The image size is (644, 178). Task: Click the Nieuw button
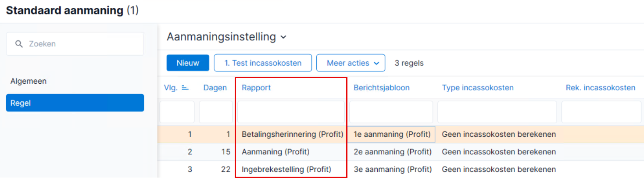pyautogui.click(x=188, y=63)
